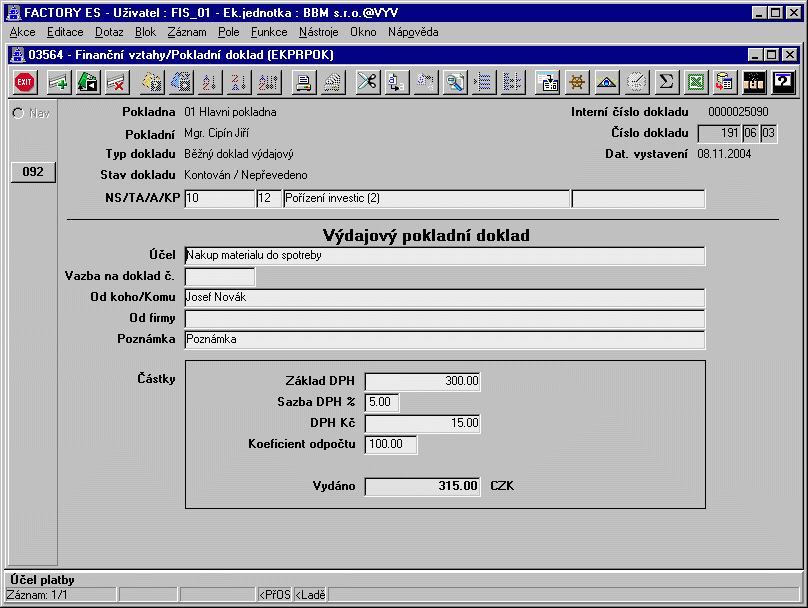Sort ascending with the A-Z arrow icon
Screen dimensions: 808x608
pos(210,82)
